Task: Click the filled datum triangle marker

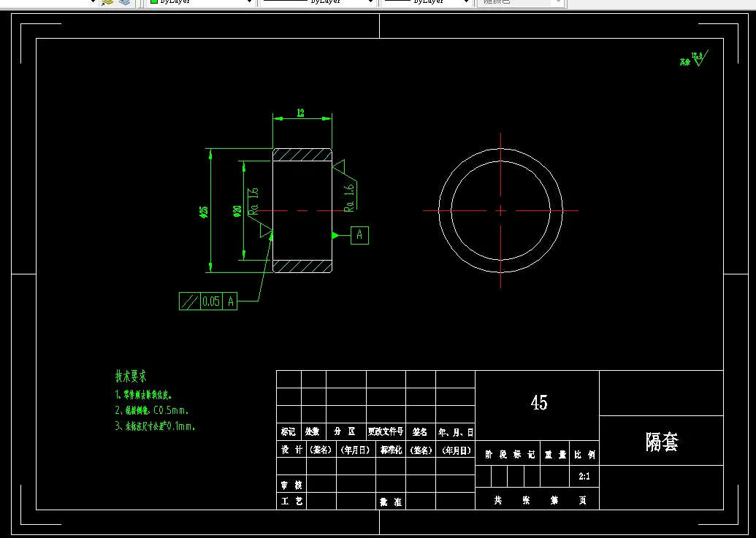Action: click(335, 235)
